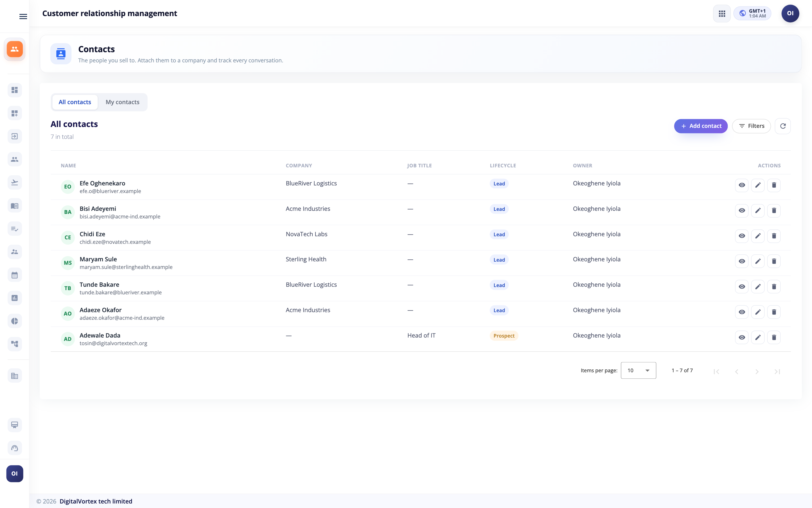Open the OI user avatar in header

tap(790, 14)
